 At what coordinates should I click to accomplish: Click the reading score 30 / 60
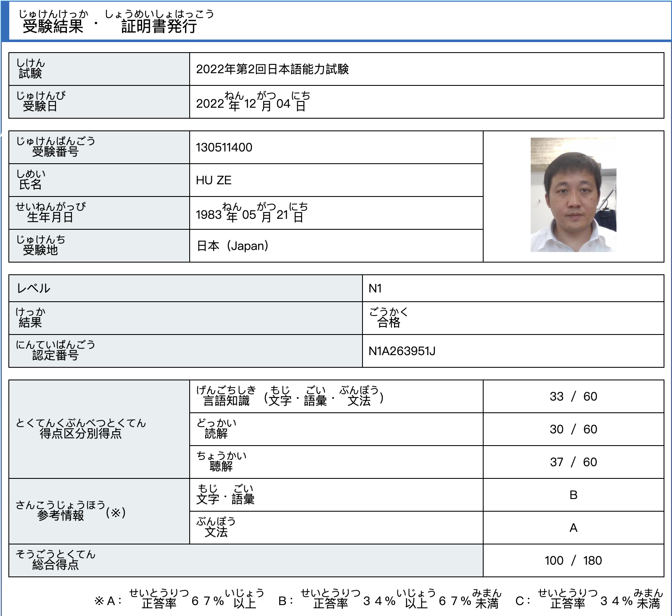click(573, 429)
